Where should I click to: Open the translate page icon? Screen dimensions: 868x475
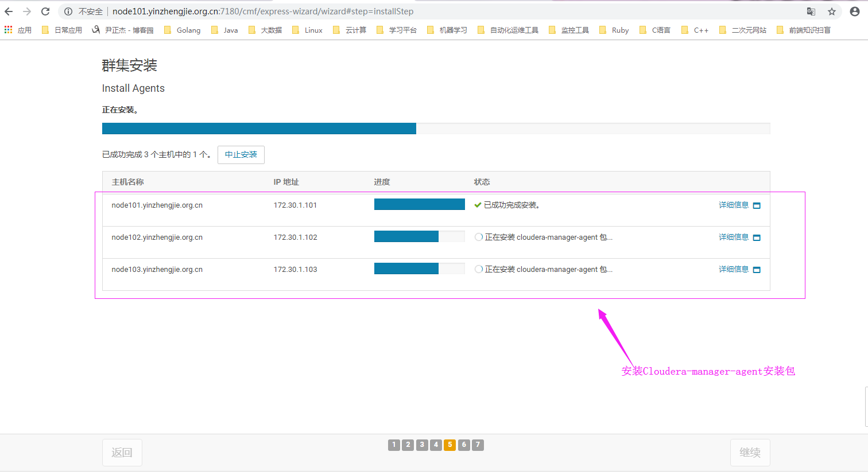pos(811,11)
